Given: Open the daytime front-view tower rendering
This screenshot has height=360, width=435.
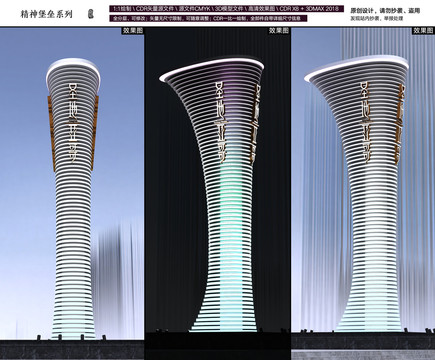Looking at the screenshot, I should (x=72, y=194).
